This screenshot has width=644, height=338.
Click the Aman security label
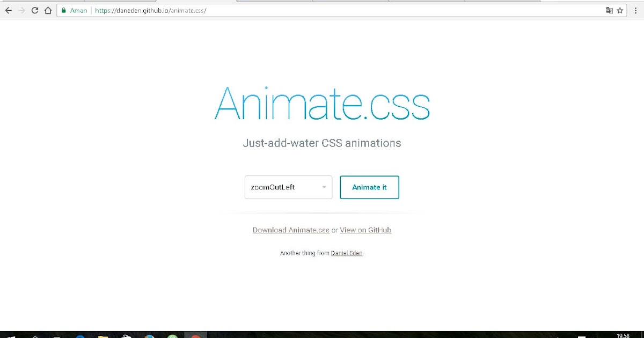pos(78,10)
